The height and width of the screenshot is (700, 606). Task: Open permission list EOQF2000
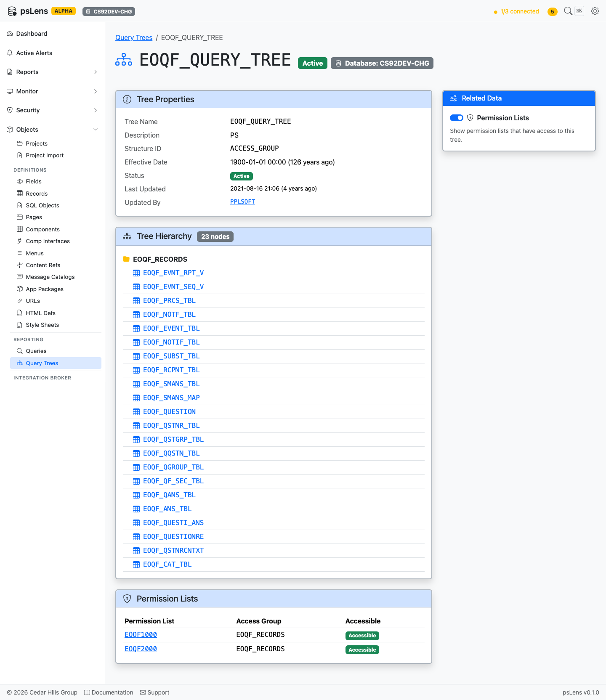(x=141, y=649)
